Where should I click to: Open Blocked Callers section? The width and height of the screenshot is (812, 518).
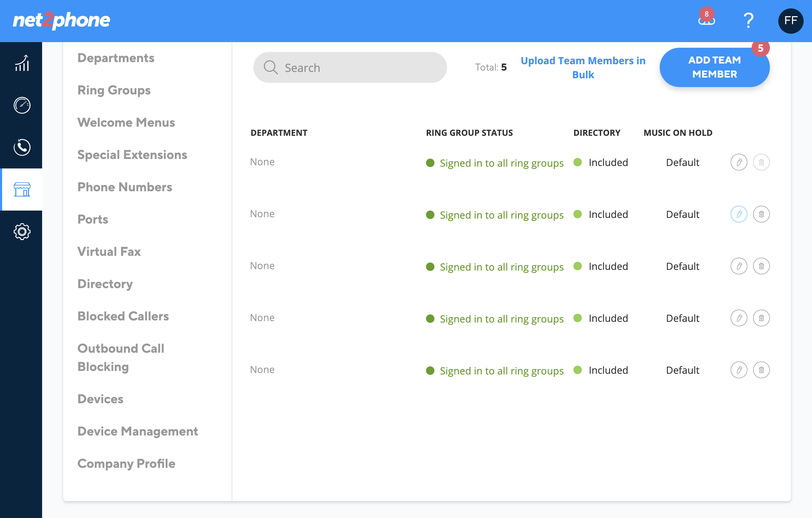click(123, 316)
